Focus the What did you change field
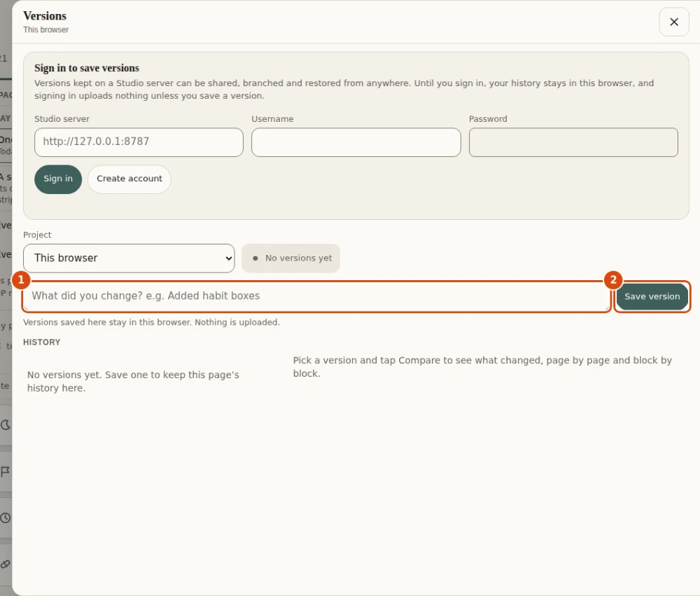The image size is (700, 596). point(316,296)
